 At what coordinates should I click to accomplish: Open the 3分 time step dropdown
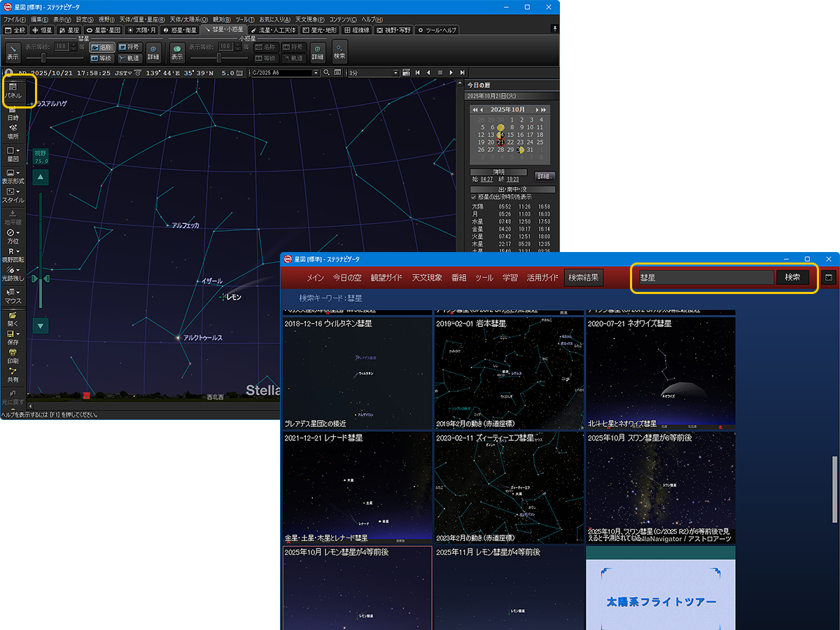(x=395, y=73)
